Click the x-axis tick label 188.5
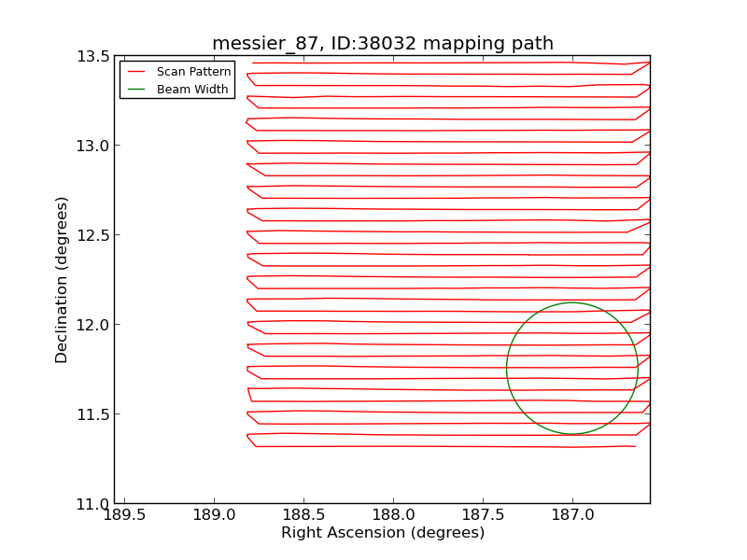This screenshot has width=747, height=560. click(303, 515)
